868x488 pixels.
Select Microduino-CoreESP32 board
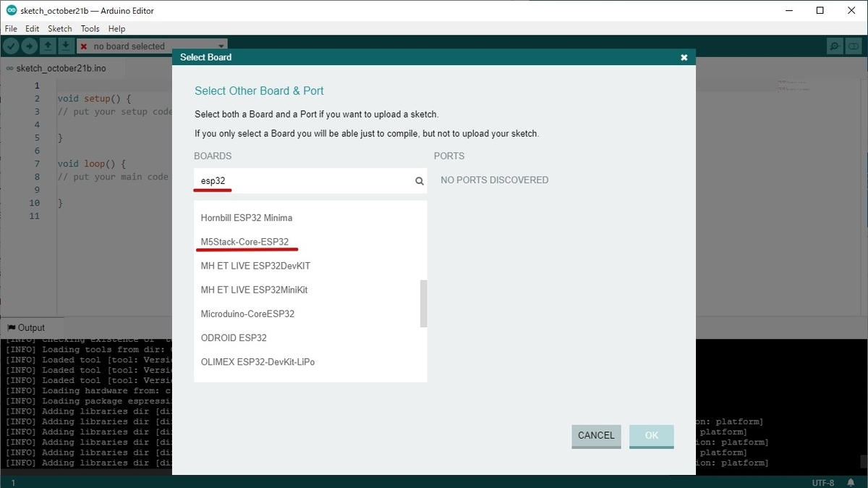tap(310, 314)
